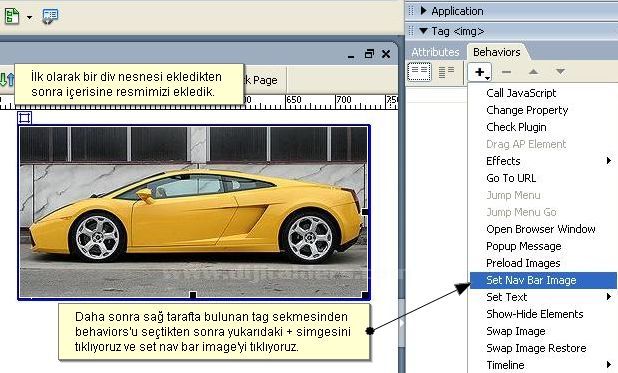Open dropdown arrow beside green document icon
Image resolution: width=618 pixels, height=373 pixels.
[30, 17]
